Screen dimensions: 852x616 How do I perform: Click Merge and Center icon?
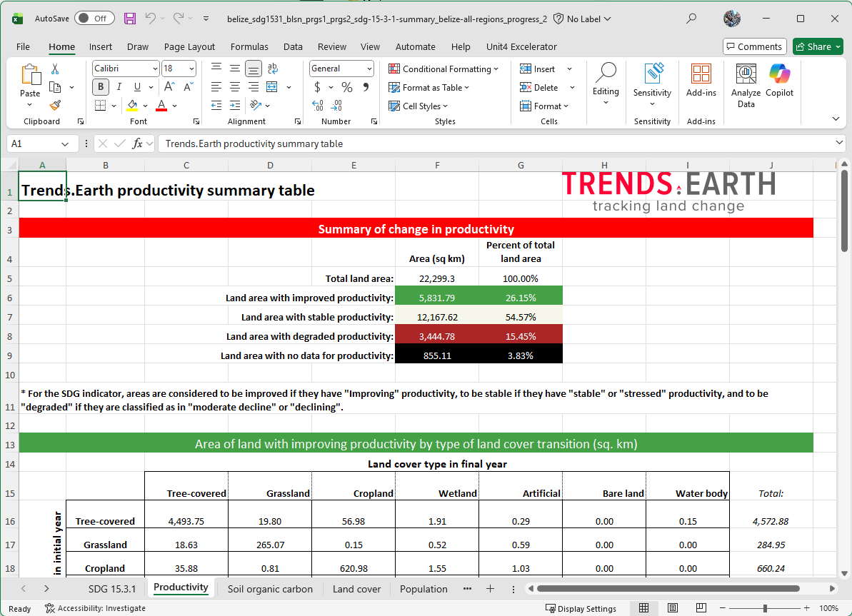272,87
